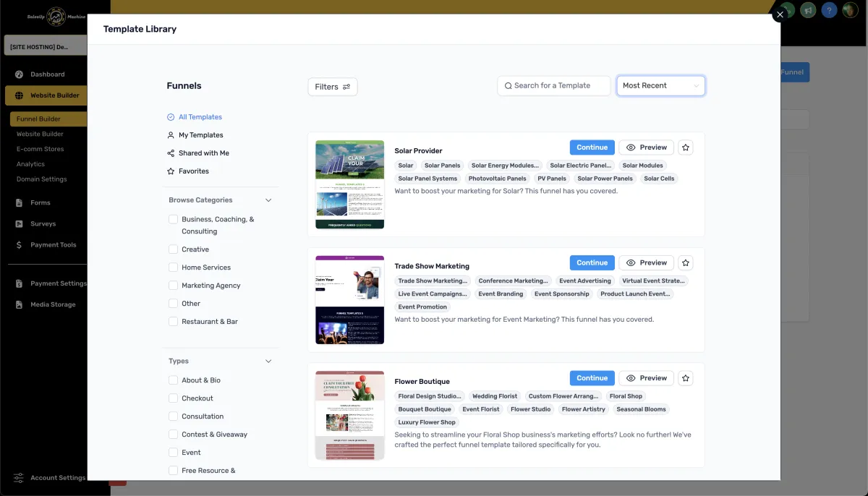868x496 pixels.
Task: Preview the Trade Show Marketing template
Action: [647, 262]
